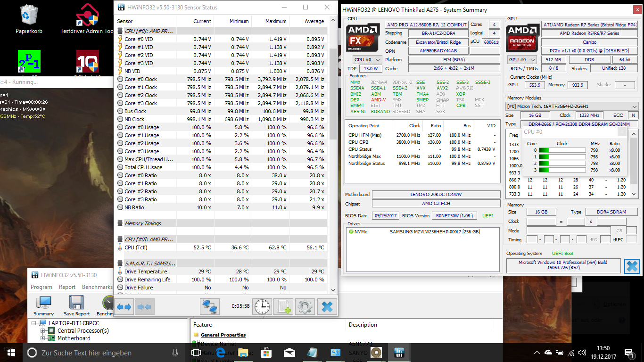
Task: Click the Sensor column header
Action: point(146,21)
